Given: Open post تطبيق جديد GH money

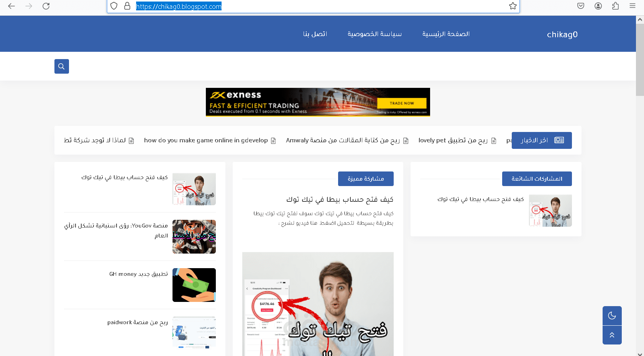Looking at the screenshot, I should tap(138, 274).
